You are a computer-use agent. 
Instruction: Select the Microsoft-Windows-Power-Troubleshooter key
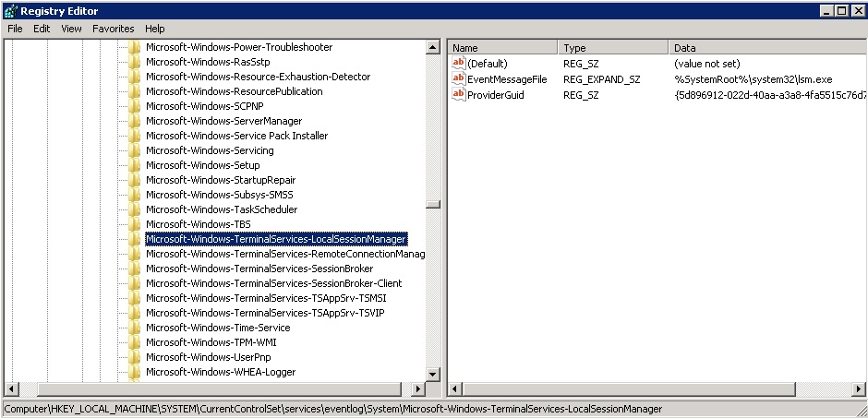coord(239,48)
